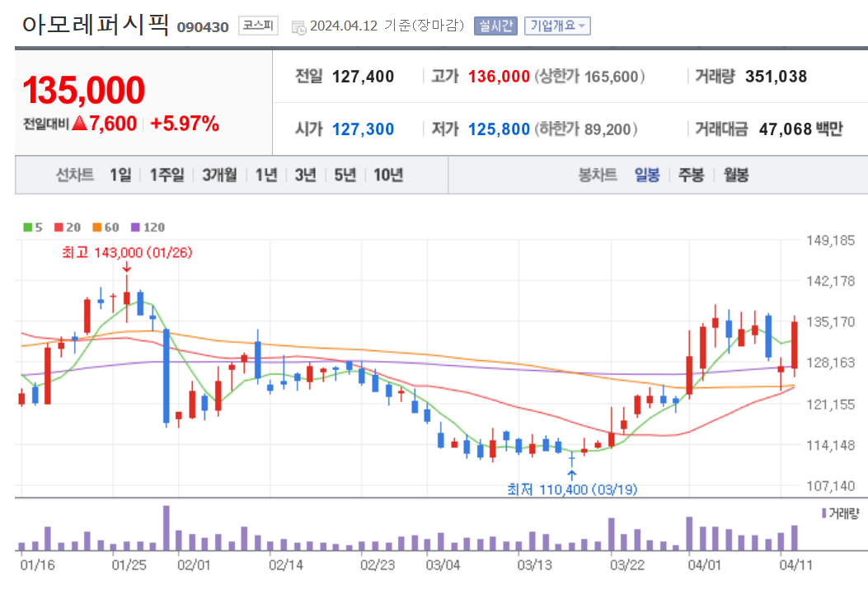Click the 하한가 89,200 text
The image size is (868, 590).
point(586,129)
